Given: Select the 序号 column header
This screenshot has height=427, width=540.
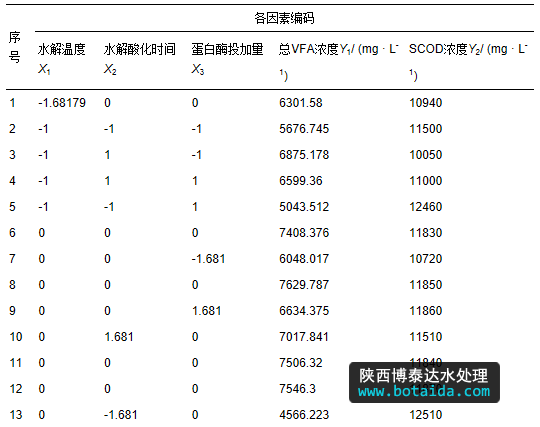Looking at the screenshot, I should point(14,47).
